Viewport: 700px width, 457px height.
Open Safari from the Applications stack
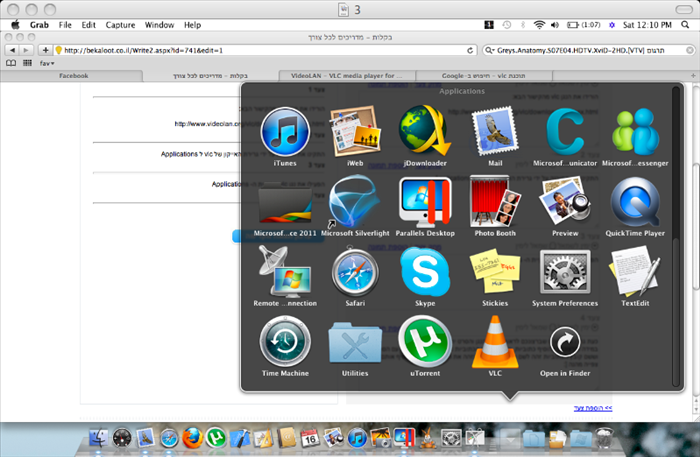pos(355,272)
